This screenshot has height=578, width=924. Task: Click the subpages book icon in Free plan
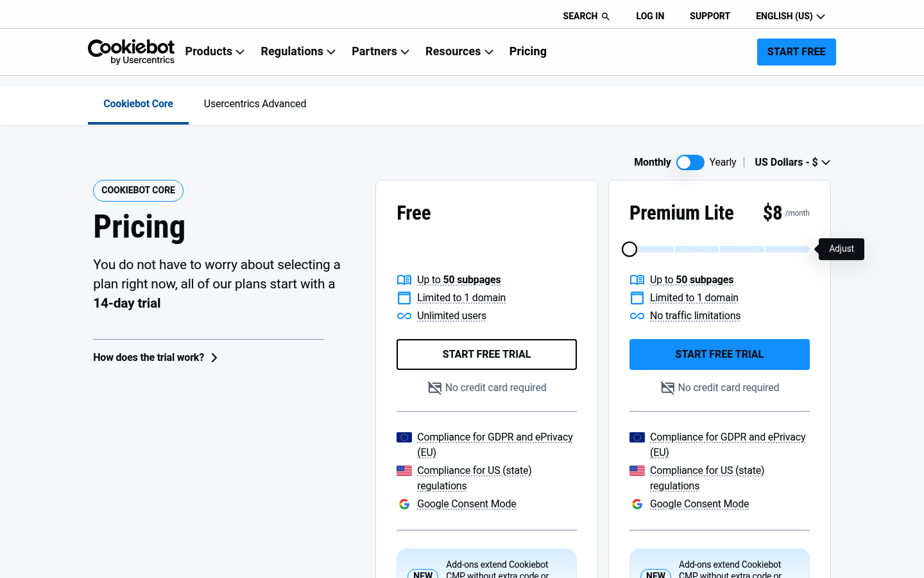404,280
